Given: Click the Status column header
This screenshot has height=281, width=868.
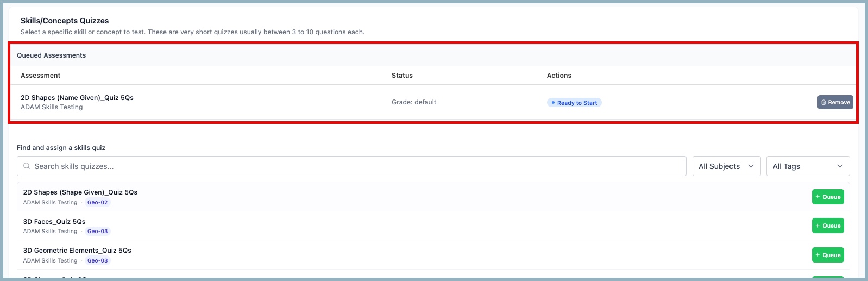Looking at the screenshot, I should [402, 76].
